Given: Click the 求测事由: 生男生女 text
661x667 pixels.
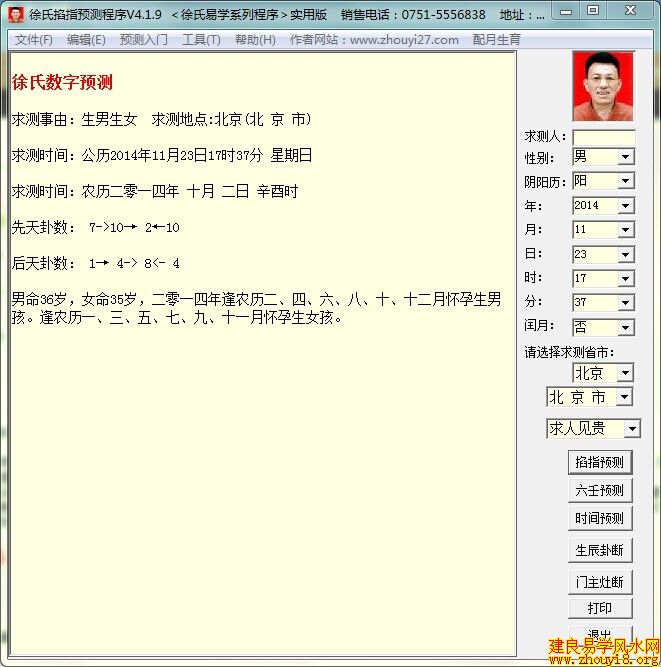Looking at the screenshot, I should pos(74,120).
